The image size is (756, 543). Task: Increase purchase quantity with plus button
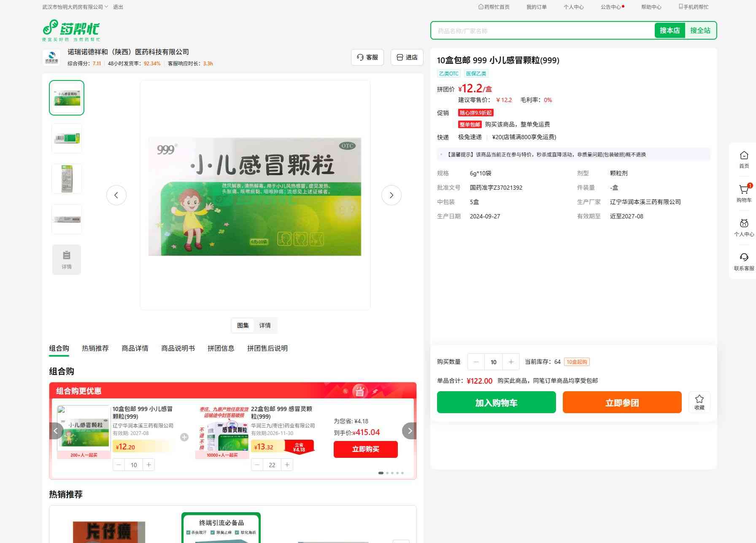511,362
